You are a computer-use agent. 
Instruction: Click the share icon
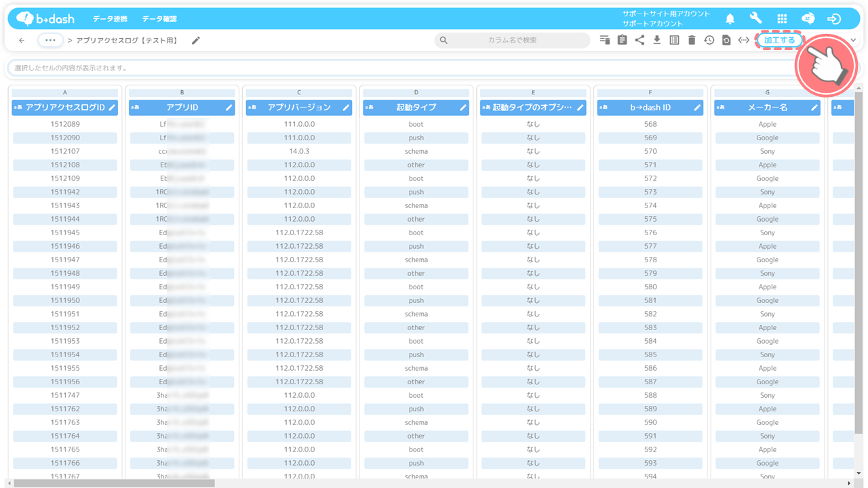639,41
